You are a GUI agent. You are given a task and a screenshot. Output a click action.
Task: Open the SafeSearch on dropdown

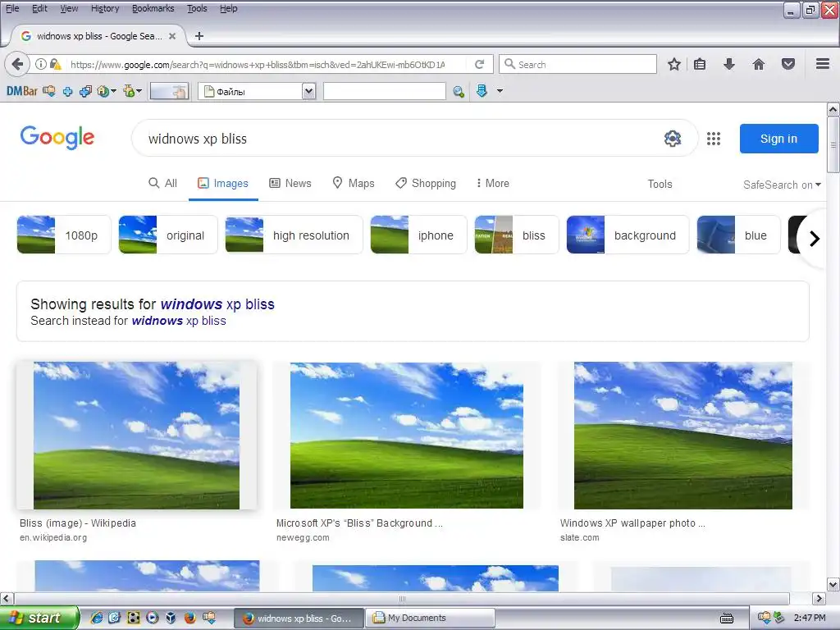pos(782,185)
